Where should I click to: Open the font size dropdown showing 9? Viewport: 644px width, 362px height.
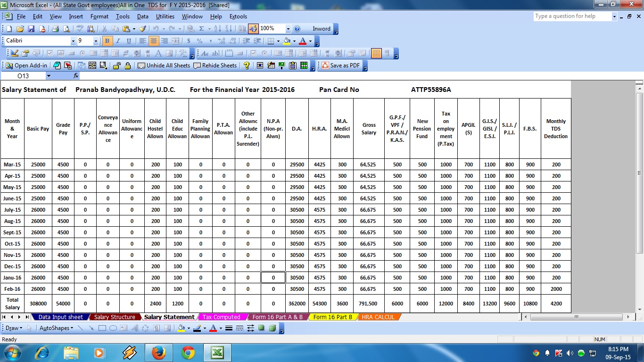tap(96, 41)
